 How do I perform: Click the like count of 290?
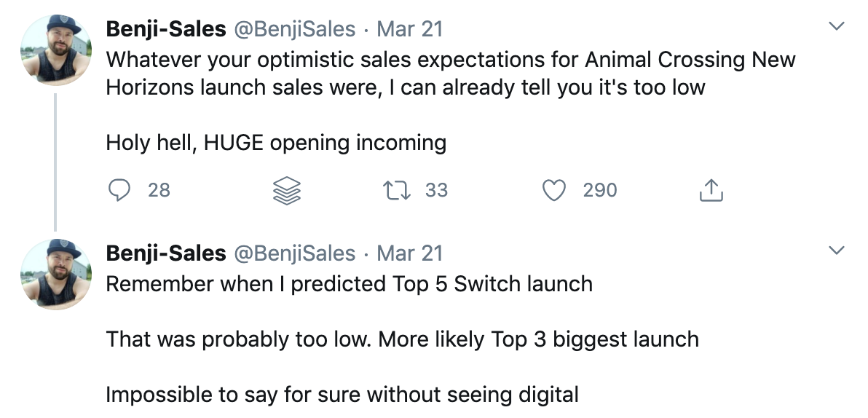click(x=600, y=190)
